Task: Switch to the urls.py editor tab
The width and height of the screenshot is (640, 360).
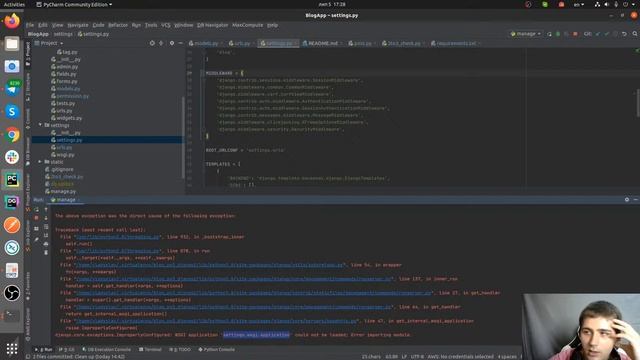Action: tap(241, 43)
